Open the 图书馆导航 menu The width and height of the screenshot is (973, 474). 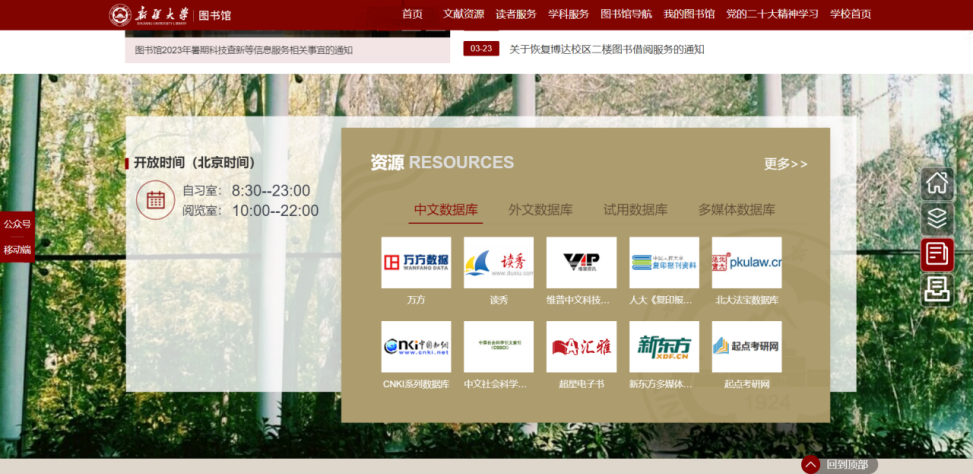tap(626, 14)
